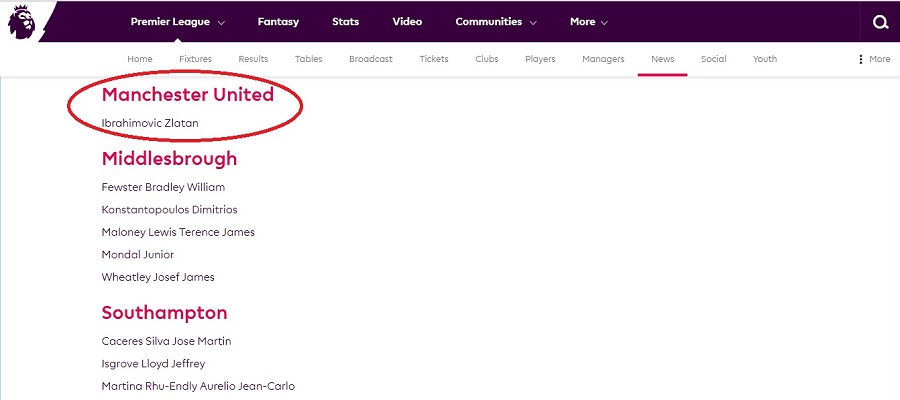Viewport: 900px width, 400px height.
Task: Go to the Managers tab
Action: (x=603, y=59)
